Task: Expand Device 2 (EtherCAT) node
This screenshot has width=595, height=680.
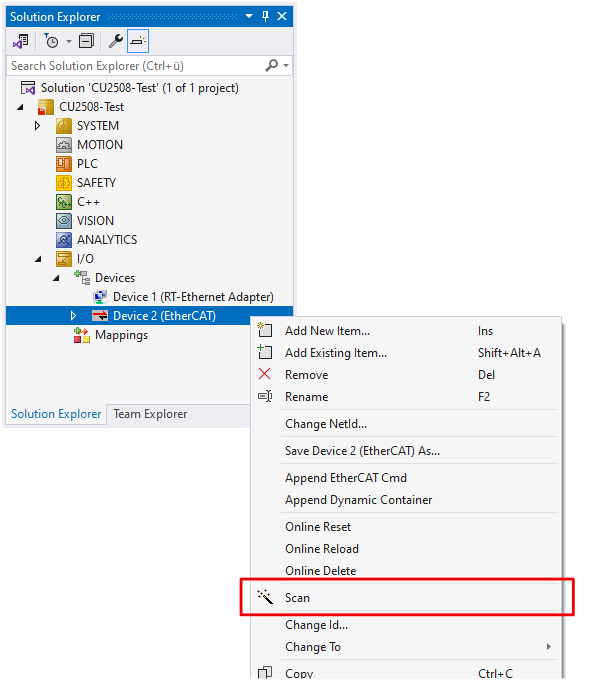Action: [x=73, y=316]
